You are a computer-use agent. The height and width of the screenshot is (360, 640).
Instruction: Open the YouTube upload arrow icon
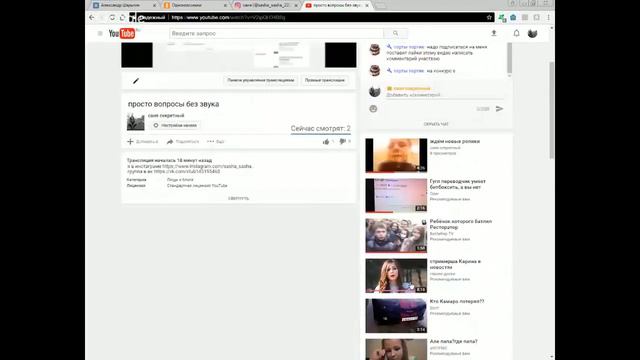pyautogui.click(x=494, y=33)
